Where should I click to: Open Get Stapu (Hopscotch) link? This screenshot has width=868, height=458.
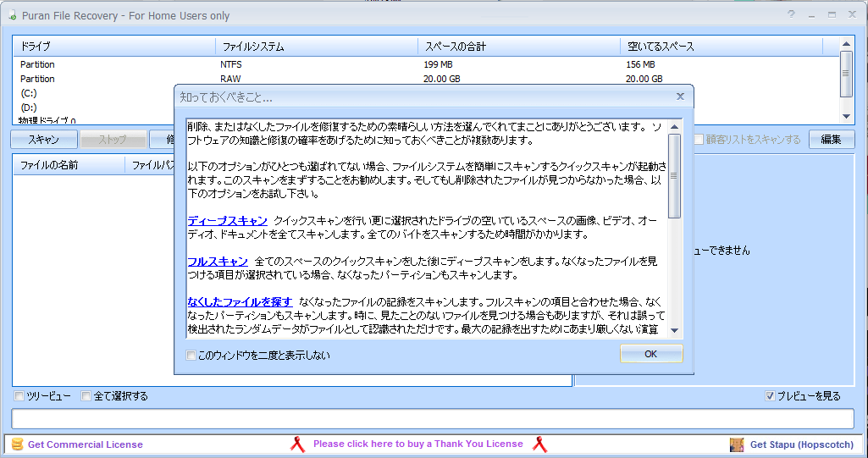click(802, 444)
